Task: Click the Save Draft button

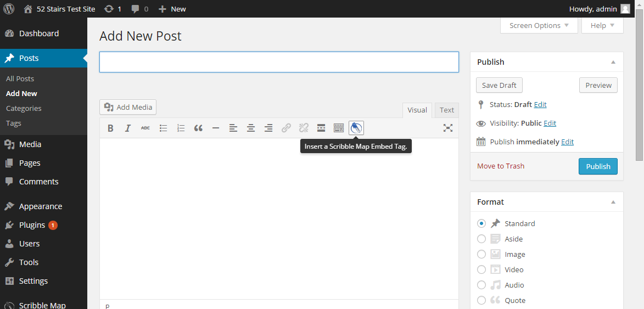Action: [x=499, y=86]
